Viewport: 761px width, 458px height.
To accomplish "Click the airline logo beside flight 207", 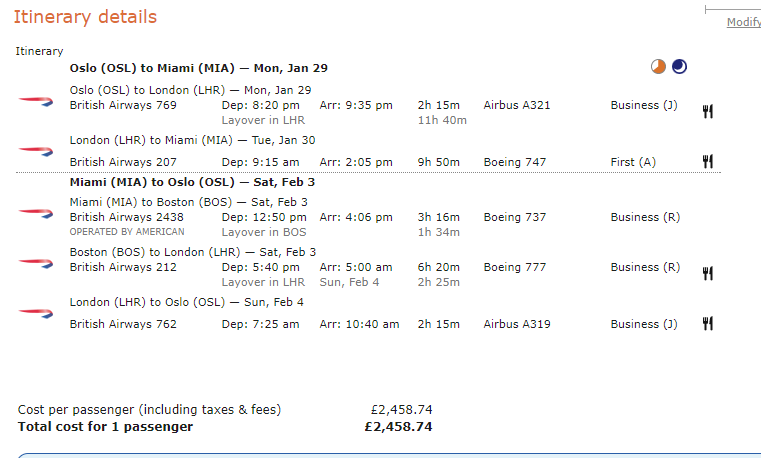I will [x=35, y=151].
